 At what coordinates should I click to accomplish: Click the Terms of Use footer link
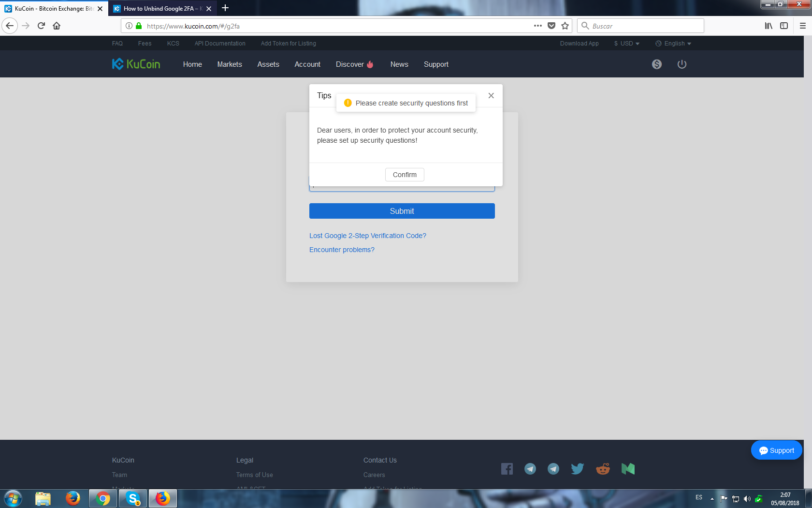point(255,475)
